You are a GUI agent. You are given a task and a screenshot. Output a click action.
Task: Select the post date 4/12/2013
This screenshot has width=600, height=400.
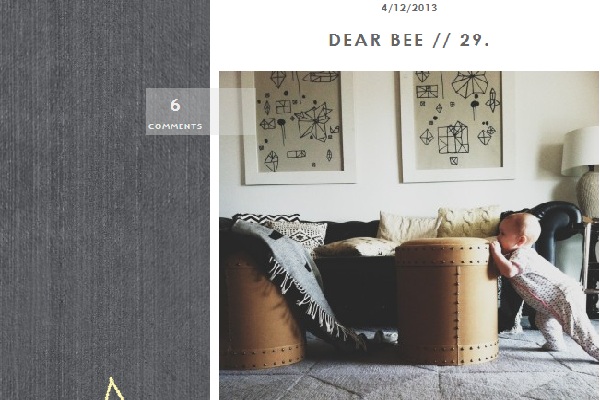409,8
